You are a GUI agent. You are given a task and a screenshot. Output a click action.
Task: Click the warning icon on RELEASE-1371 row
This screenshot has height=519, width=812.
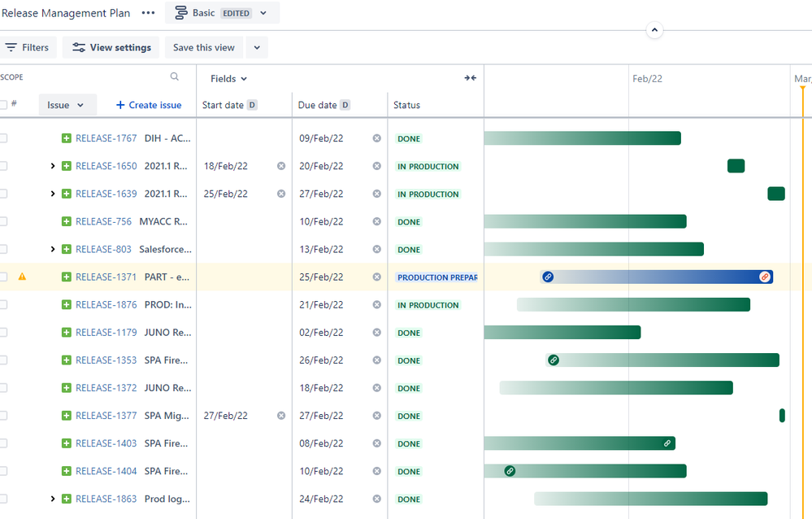tap(22, 277)
